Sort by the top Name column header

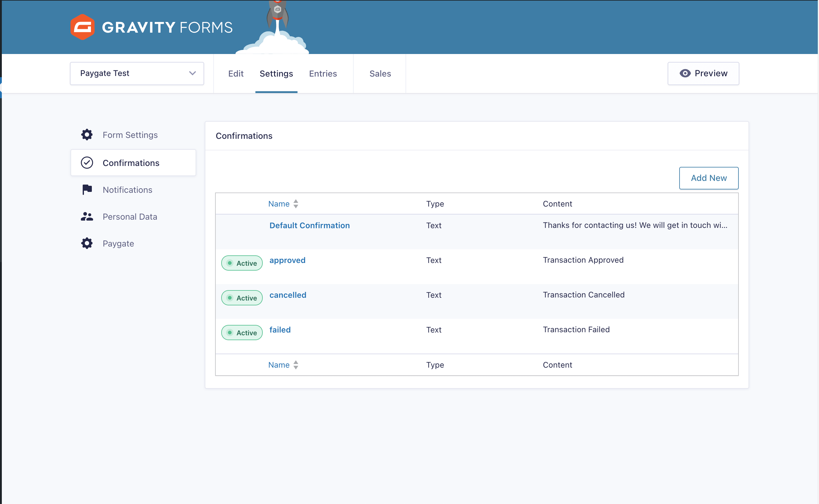tap(279, 204)
